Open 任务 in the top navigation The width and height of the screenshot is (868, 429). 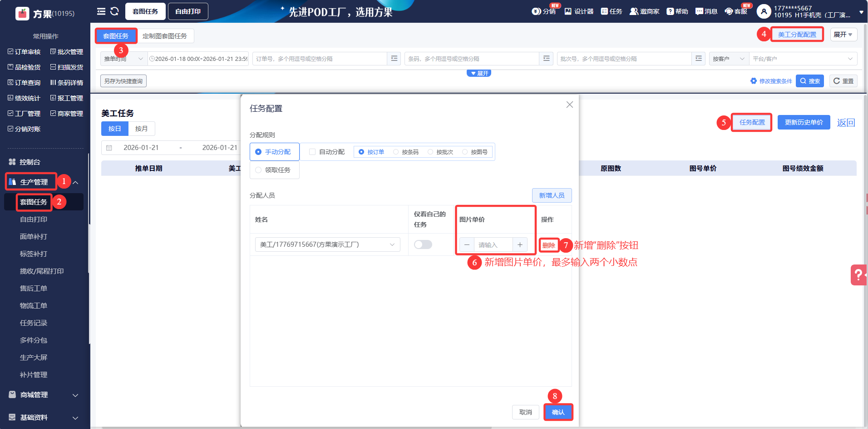612,11
